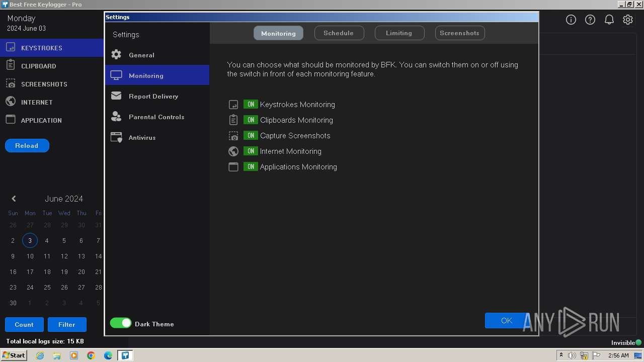Click the Report Delivery envelope icon

[116, 96]
